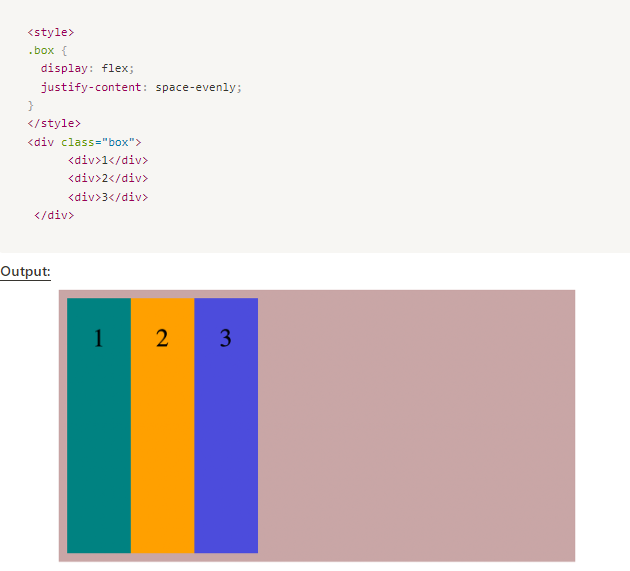Click the teal box labeled 1
Screen dimensions: 630x571
(99, 425)
